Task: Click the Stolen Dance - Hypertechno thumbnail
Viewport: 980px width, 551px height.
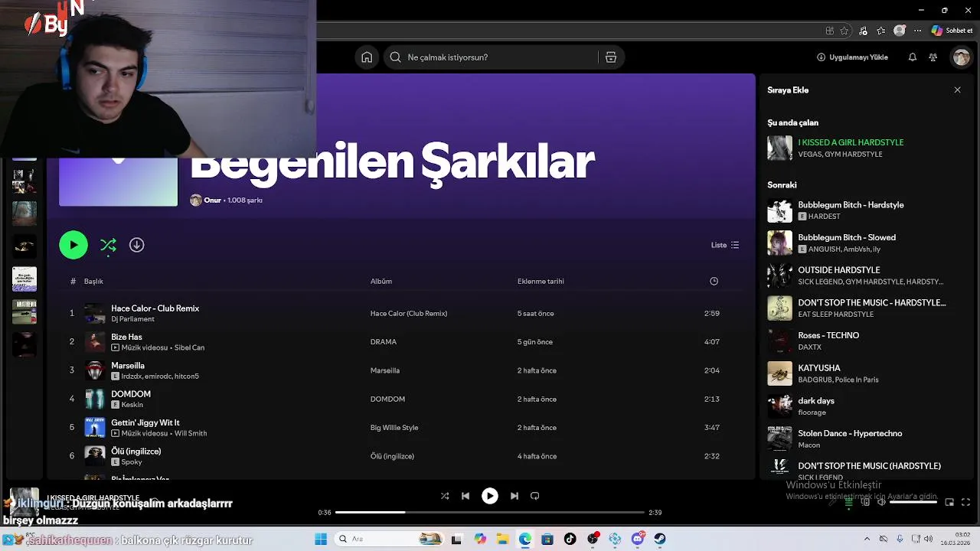Action: point(780,439)
